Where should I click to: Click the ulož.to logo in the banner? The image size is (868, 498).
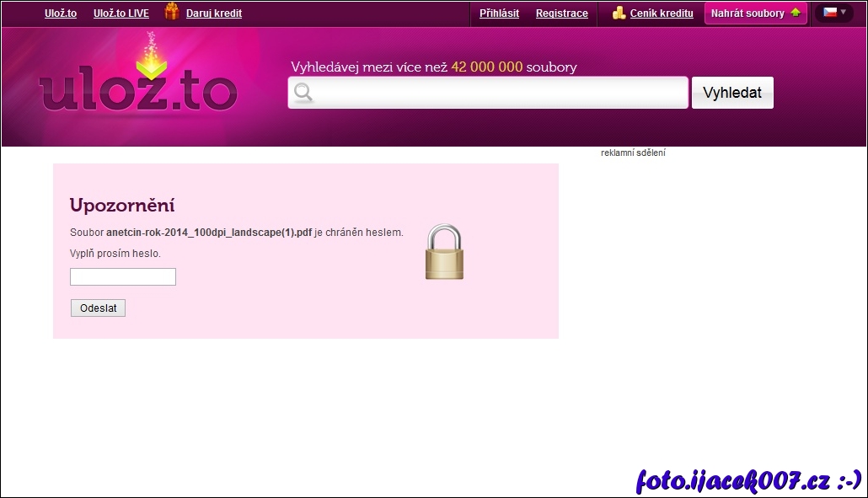tap(139, 86)
